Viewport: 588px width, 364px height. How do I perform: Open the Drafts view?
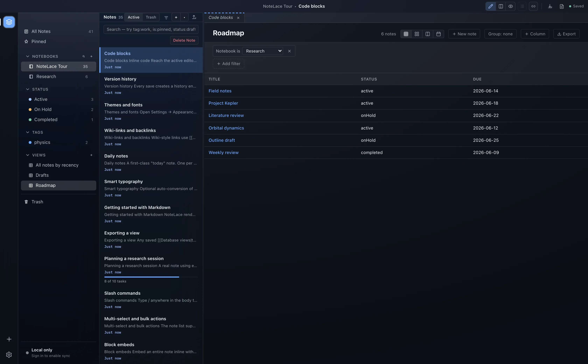point(58,175)
